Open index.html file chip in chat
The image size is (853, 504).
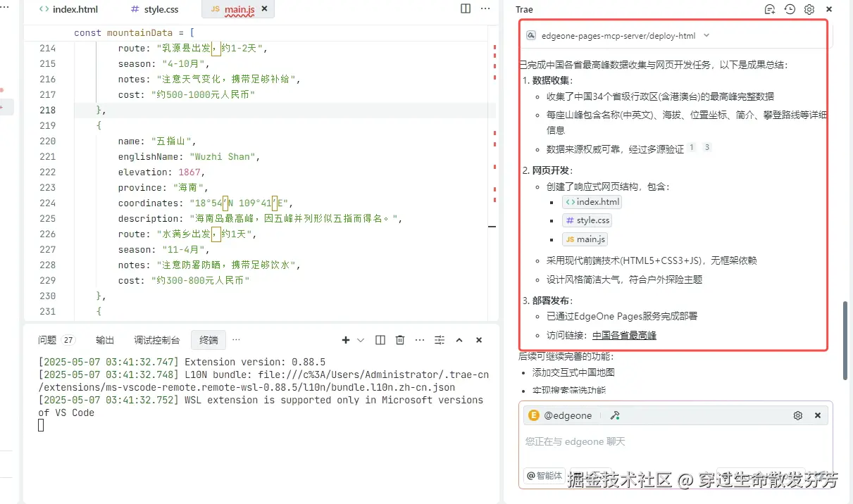tap(592, 202)
